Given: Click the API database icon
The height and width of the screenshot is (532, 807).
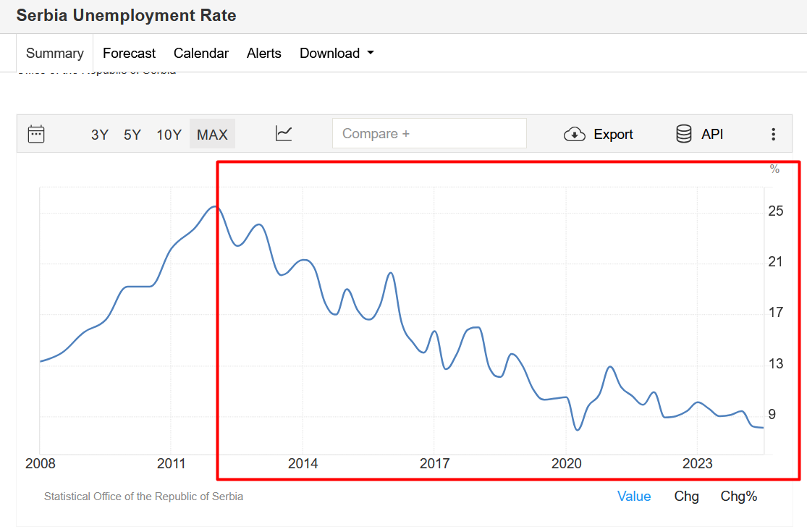Looking at the screenshot, I should pos(684,134).
